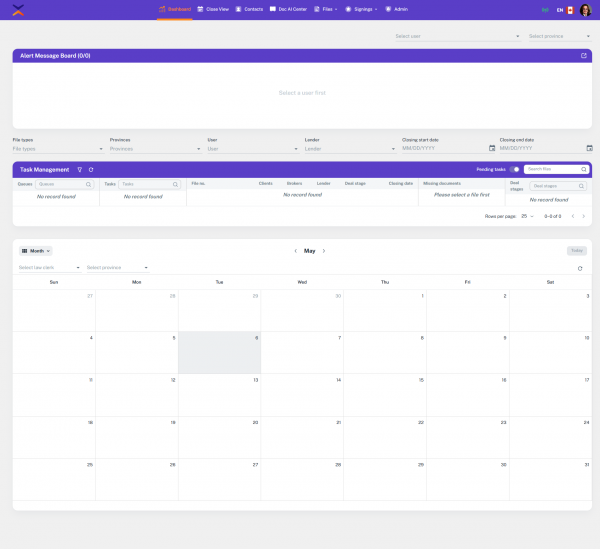Viewport: 600px width, 549px height.
Task: Open the user profile avatar
Action: click(x=584, y=9)
